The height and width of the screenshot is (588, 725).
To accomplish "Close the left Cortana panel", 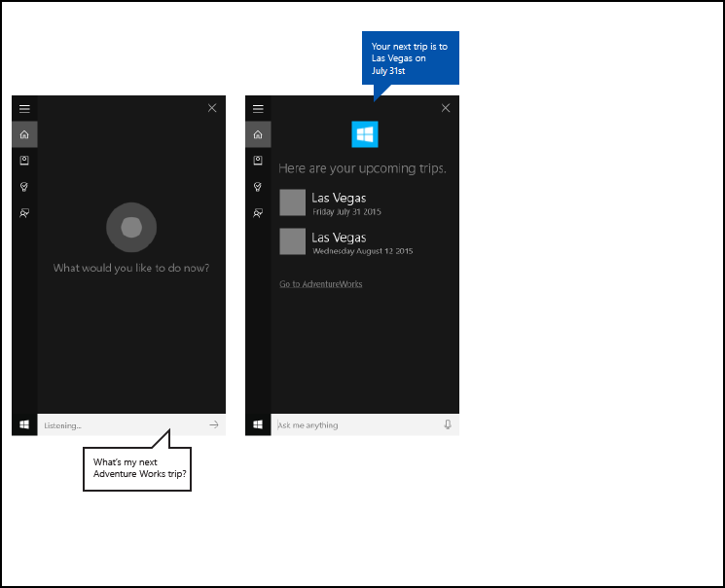I will tap(212, 108).
